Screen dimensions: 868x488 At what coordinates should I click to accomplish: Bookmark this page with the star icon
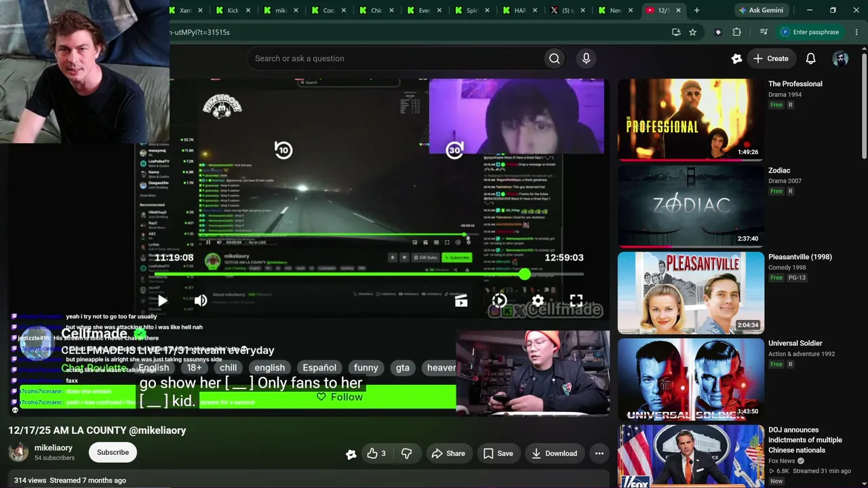(x=692, y=32)
